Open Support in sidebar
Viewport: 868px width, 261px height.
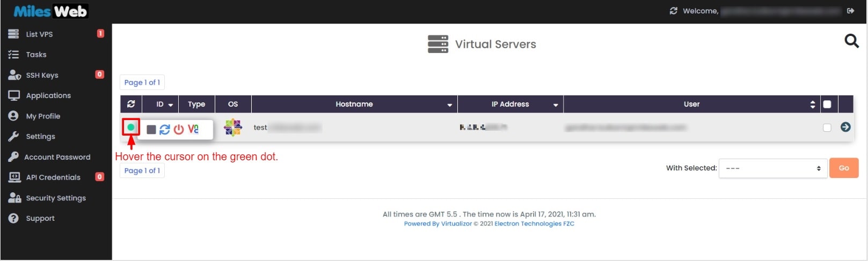click(x=40, y=218)
